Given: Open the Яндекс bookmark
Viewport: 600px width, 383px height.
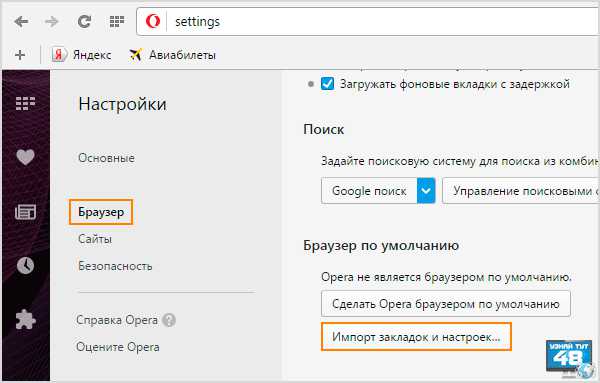Looking at the screenshot, I should (x=81, y=55).
